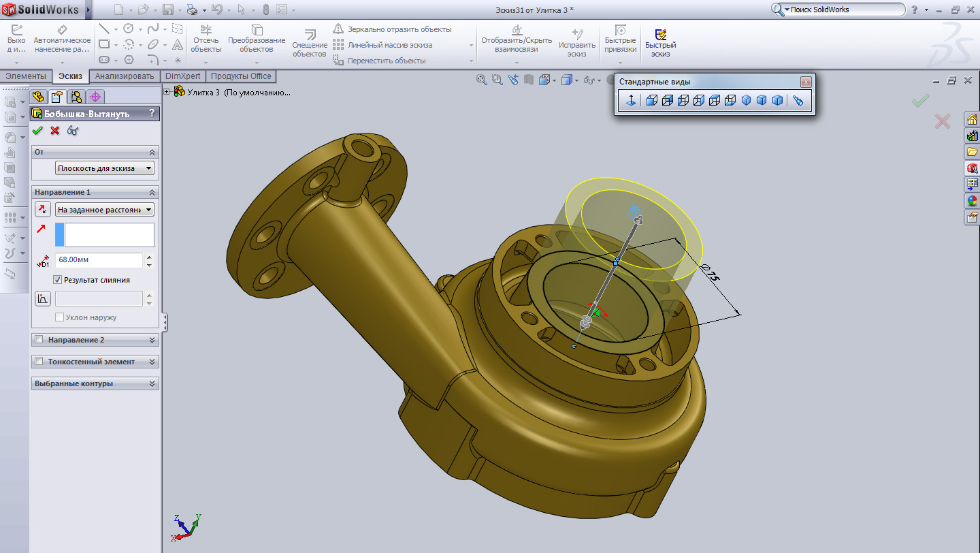Open SolidWorks Resources home icon in task pane
Image resolution: width=980 pixels, height=553 pixels.
(973, 120)
